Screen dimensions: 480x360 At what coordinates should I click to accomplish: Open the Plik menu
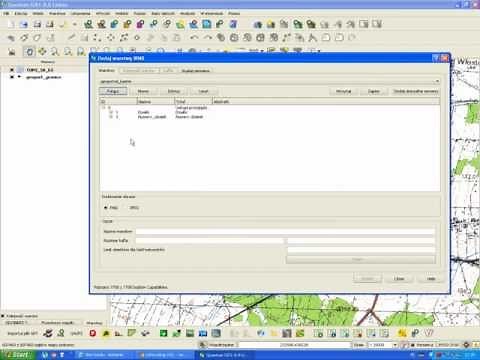[x=6, y=13]
